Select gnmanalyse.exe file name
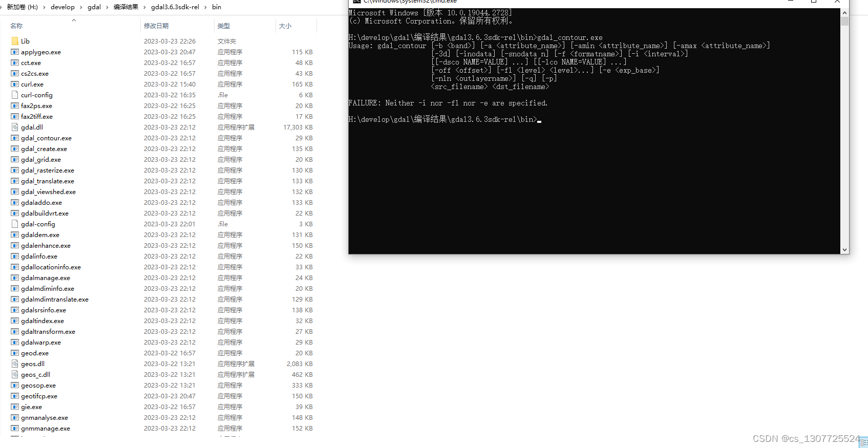The height and width of the screenshot is (448, 868). tap(45, 418)
